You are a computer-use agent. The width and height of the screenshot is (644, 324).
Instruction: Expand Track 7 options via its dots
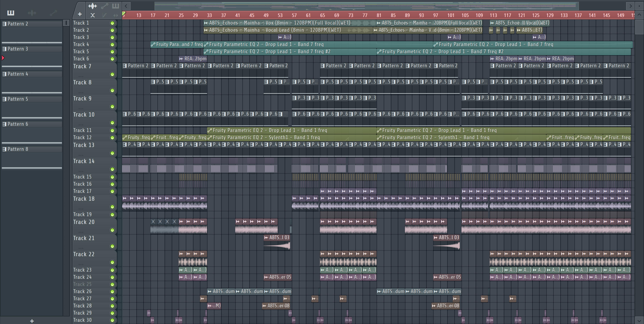pyautogui.click(x=80, y=76)
